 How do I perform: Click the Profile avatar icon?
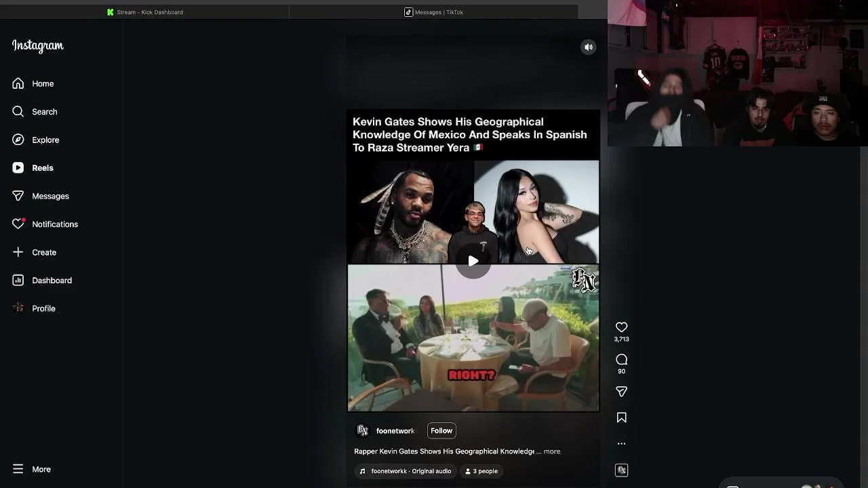coord(18,308)
